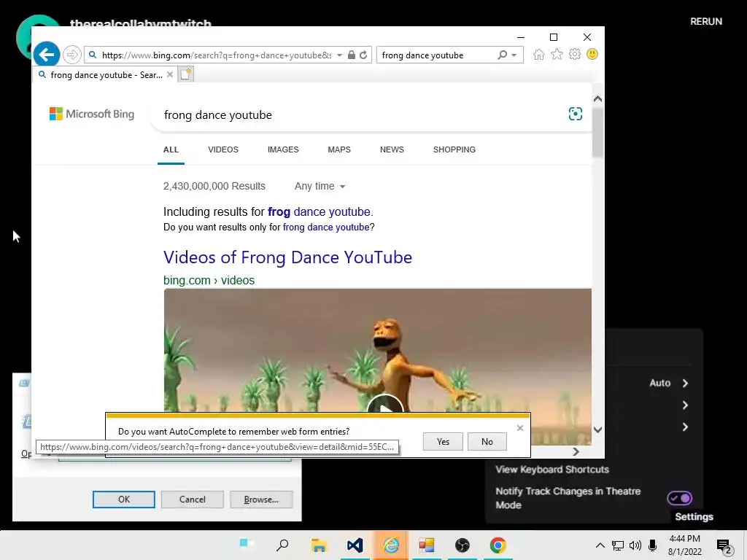
Task: Switch to the NEWS tab
Action: point(392,149)
